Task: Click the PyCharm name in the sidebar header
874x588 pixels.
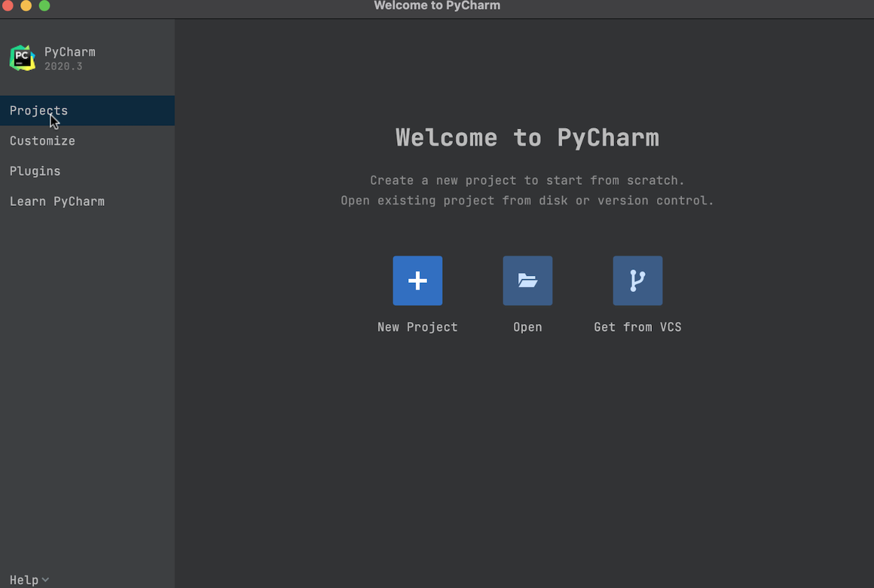Action: [x=70, y=52]
